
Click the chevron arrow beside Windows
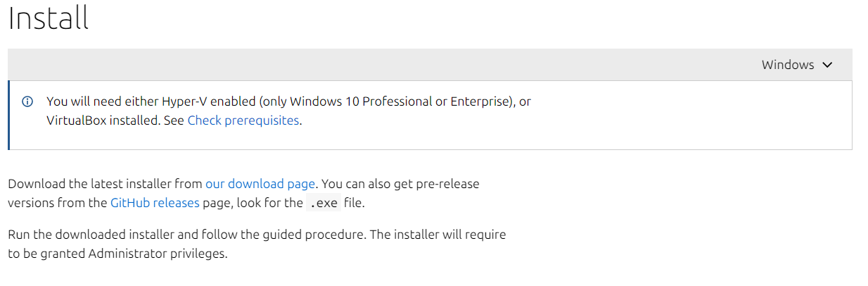[x=827, y=65]
